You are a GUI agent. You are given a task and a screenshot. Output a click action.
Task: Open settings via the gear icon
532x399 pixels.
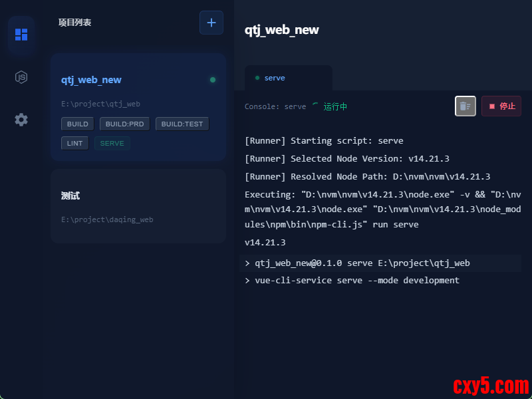[x=21, y=120]
